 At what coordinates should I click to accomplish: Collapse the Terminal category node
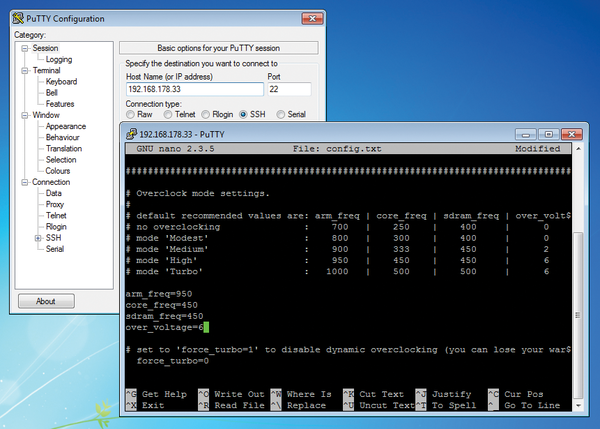point(25,70)
